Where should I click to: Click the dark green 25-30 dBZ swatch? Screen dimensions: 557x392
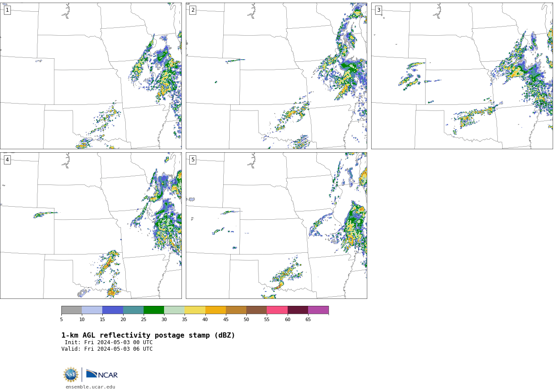click(154, 310)
